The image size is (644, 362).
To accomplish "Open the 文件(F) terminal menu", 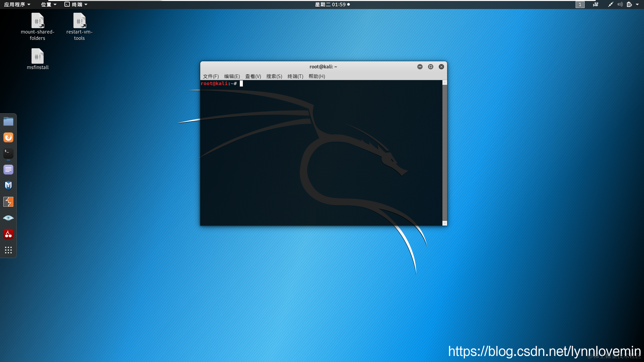I will pos(211,76).
